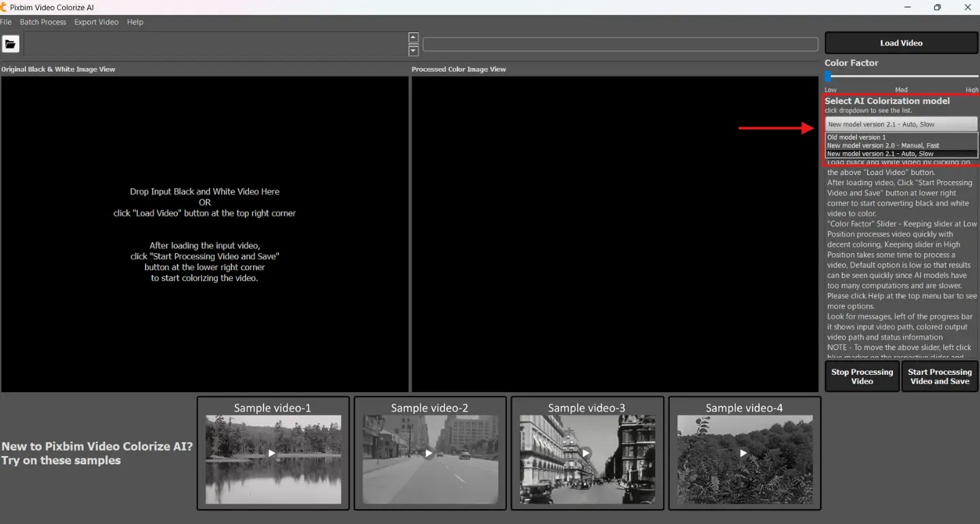The width and height of the screenshot is (980, 524).
Task: Open the AI Colorization model dropdown
Action: (901, 125)
